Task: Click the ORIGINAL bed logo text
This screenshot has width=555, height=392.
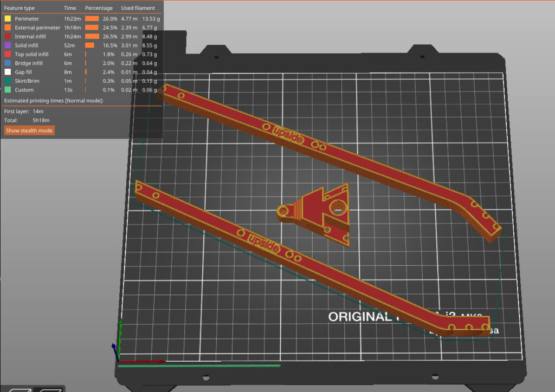Action: (360, 317)
